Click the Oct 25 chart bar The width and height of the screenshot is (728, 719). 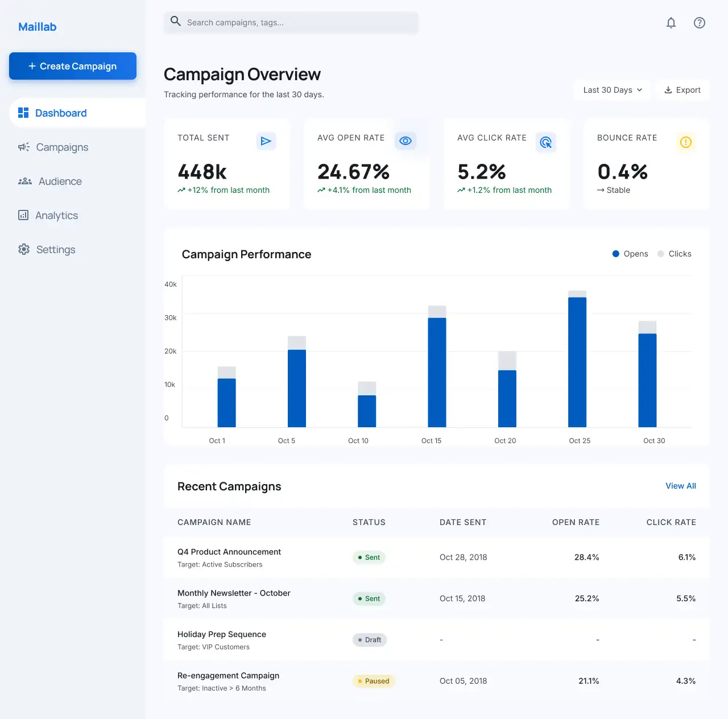(577, 359)
